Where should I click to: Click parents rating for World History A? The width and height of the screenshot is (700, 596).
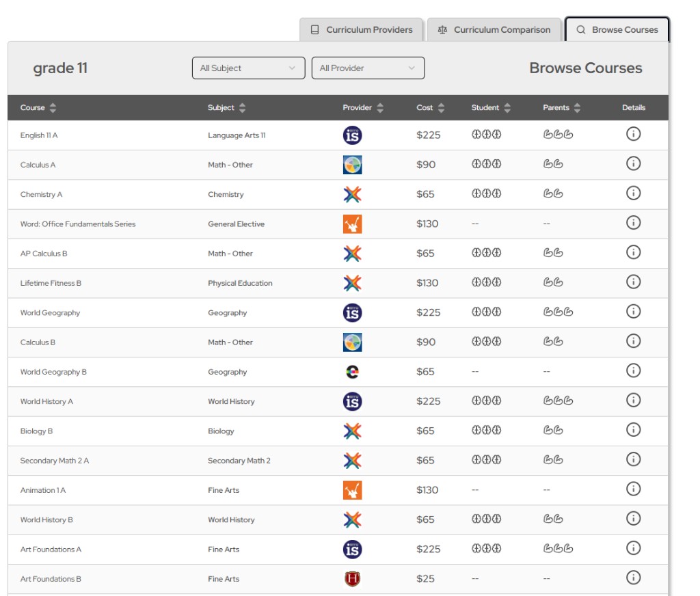pyautogui.click(x=558, y=401)
